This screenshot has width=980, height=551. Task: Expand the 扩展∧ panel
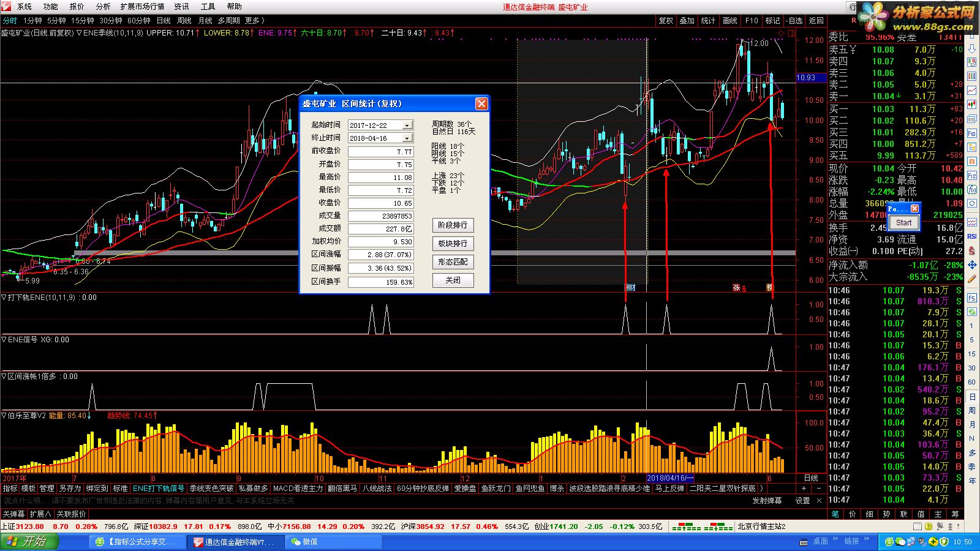tap(40, 514)
